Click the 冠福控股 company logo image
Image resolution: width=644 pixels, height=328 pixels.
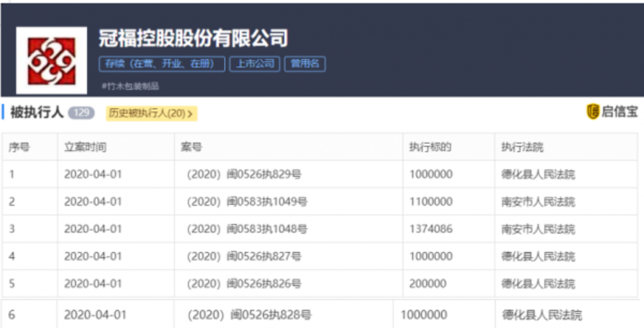click(51, 61)
